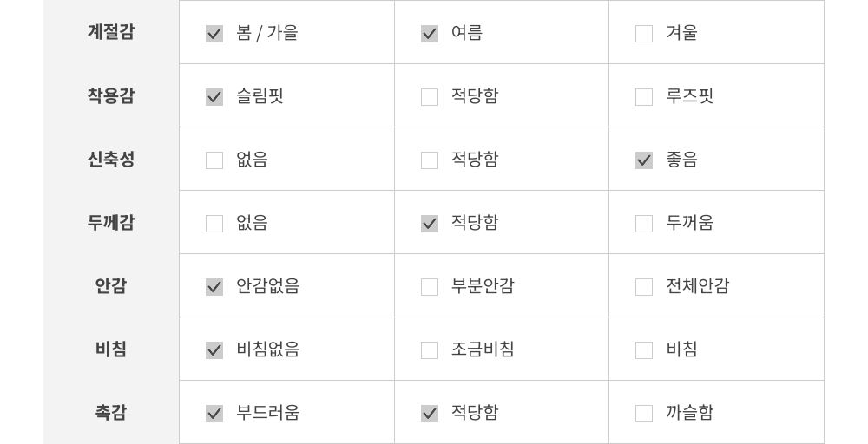Check the 두꺼움 thickness checkbox
Screen dimensions: 868x444
pos(644,224)
